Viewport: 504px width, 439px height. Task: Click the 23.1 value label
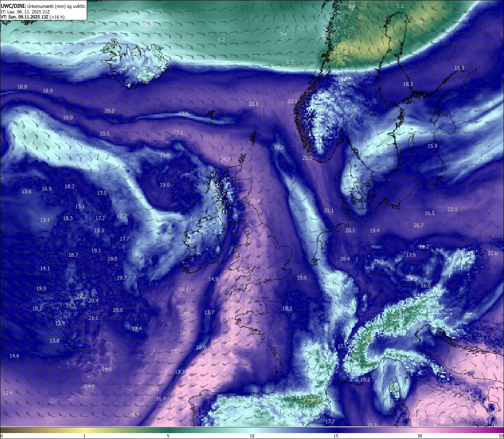pos(178,133)
